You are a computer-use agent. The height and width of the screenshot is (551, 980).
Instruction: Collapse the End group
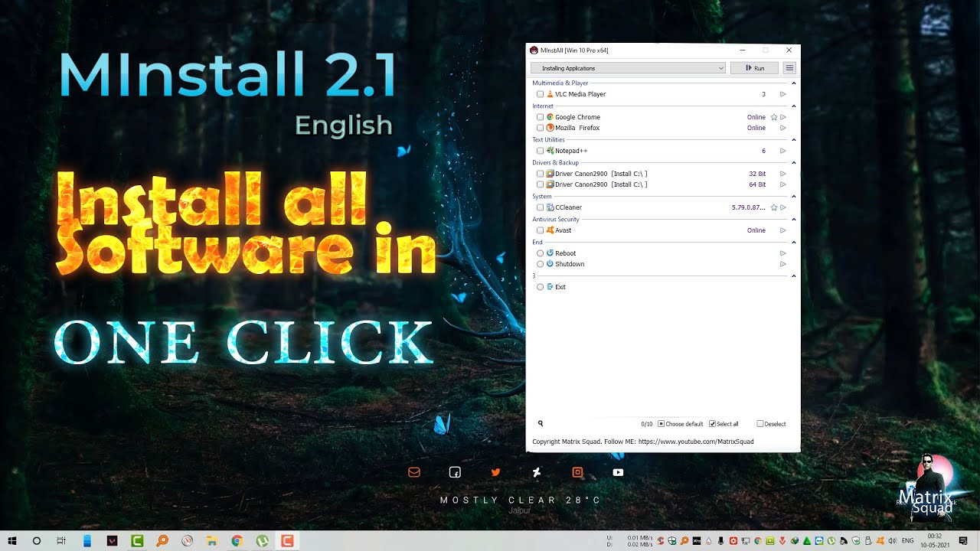pos(793,242)
